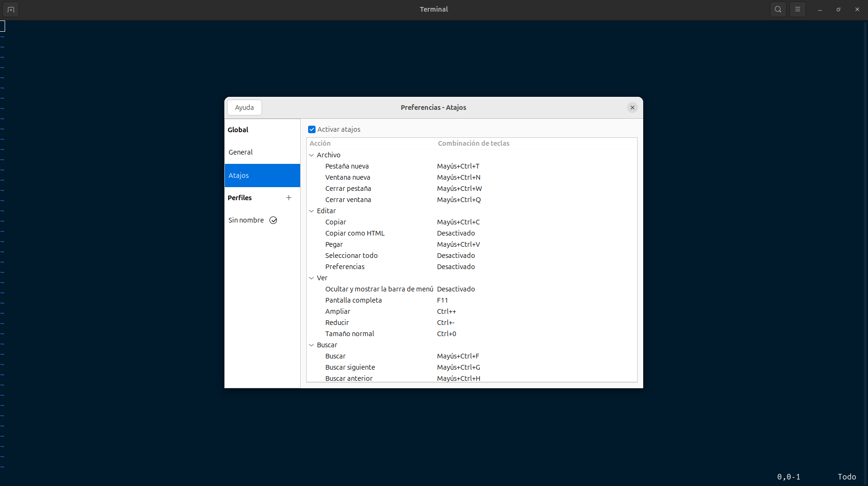Viewport: 868px width, 486px height.
Task: Open the Sin nombre profile
Action: 246,220
